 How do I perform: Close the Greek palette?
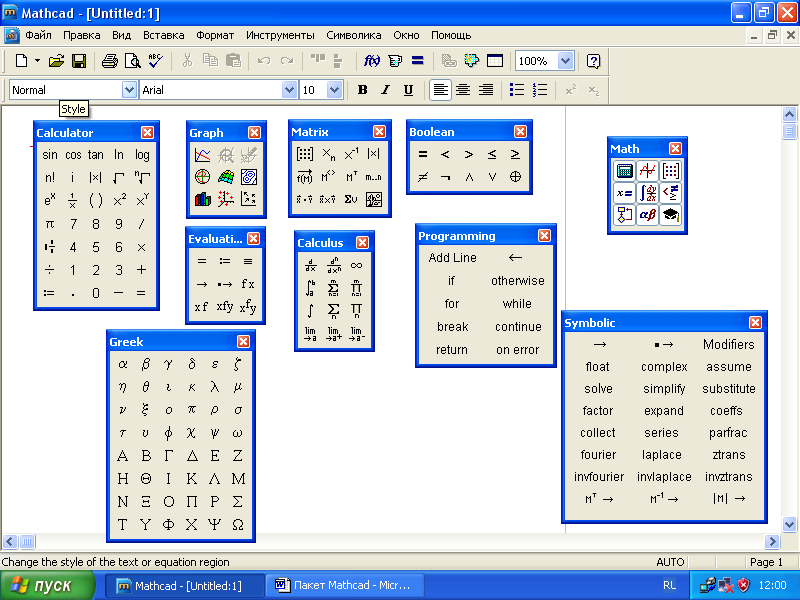pyautogui.click(x=243, y=341)
